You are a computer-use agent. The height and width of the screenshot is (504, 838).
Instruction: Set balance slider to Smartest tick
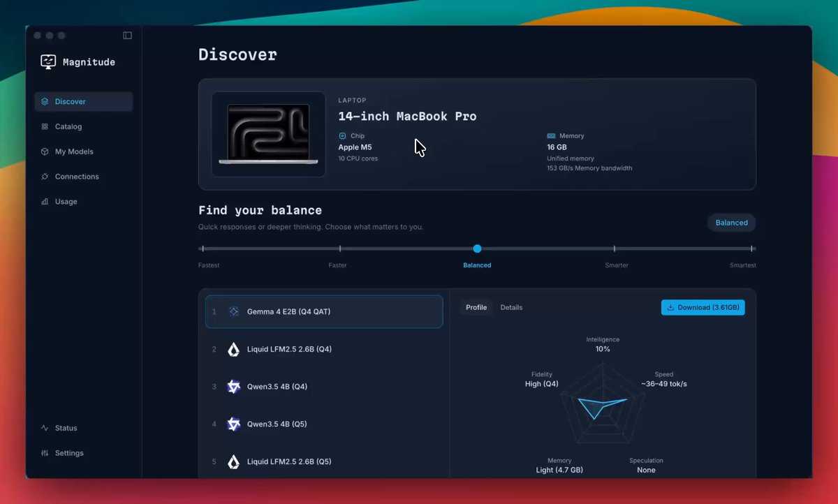tap(752, 249)
